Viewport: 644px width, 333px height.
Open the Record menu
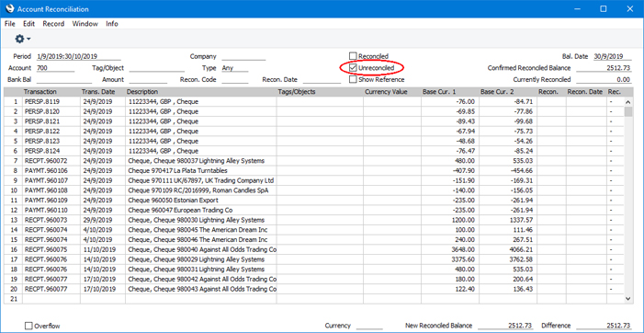tap(53, 24)
